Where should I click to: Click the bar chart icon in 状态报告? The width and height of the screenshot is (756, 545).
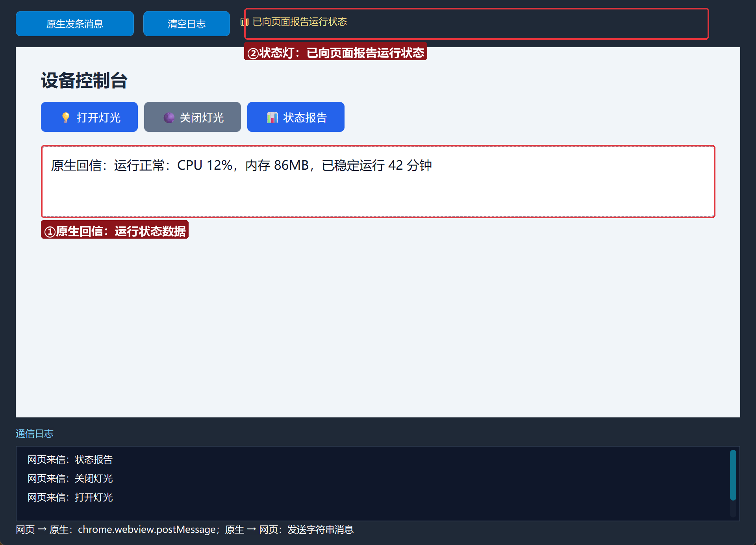pos(272,117)
